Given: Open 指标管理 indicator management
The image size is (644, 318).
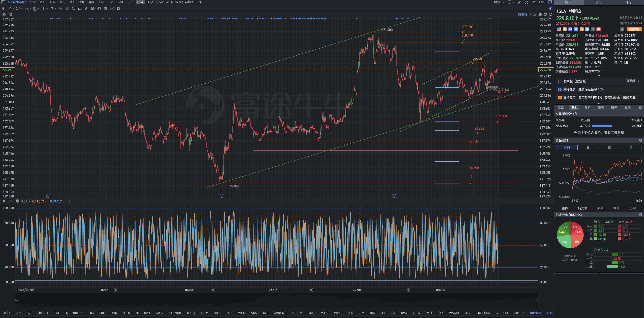Looking at the screenshot, I should pyautogui.click(x=535, y=313).
